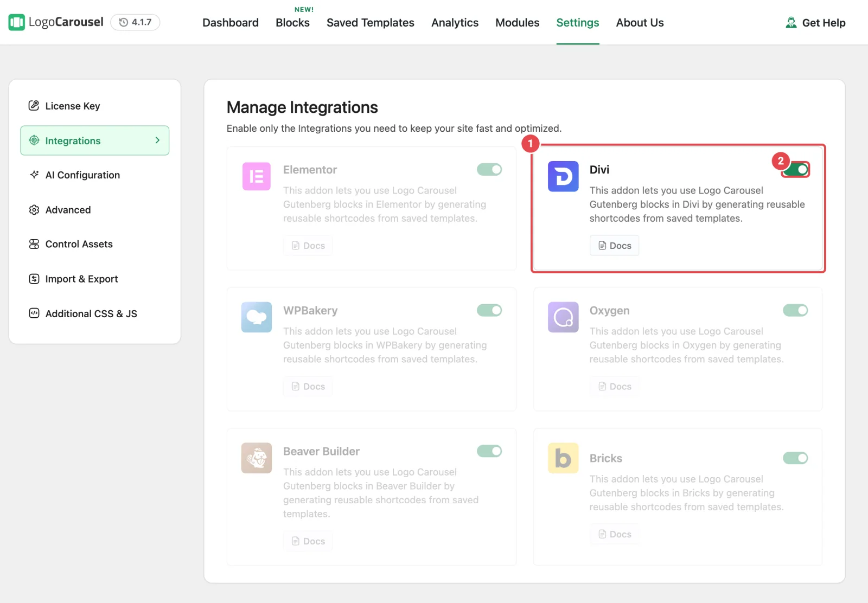The width and height of the screenshot is (868, 603).
Task: Click the Beaver Builder addon logo
Action: coord(257,458)
